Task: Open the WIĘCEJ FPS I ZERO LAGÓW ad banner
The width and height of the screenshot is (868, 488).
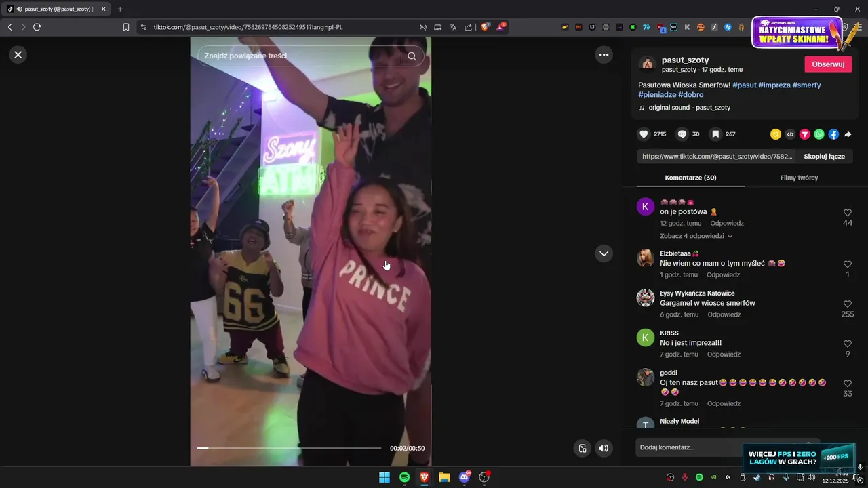Action: tap(799, 459)
